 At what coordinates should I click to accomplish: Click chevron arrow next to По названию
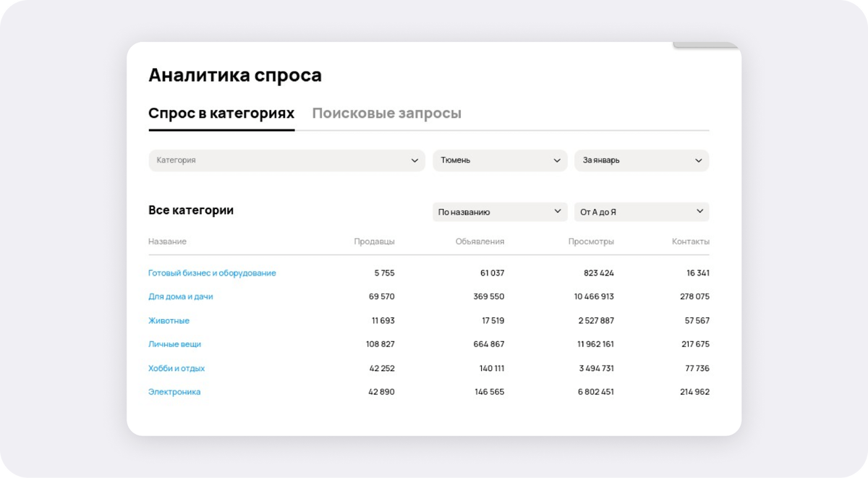coord(557,211)
